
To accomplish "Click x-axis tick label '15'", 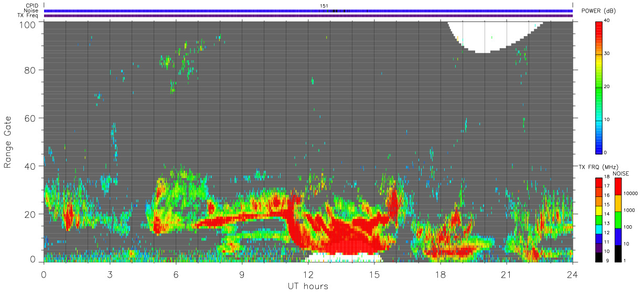I will [x=374, y=274].
